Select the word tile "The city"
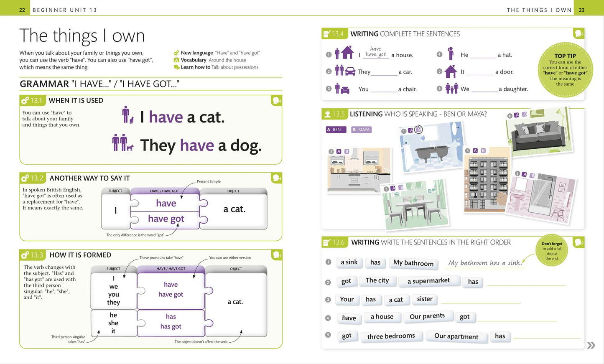The height and width of the screenshot is (364, 604). click(x=377, y=280)
